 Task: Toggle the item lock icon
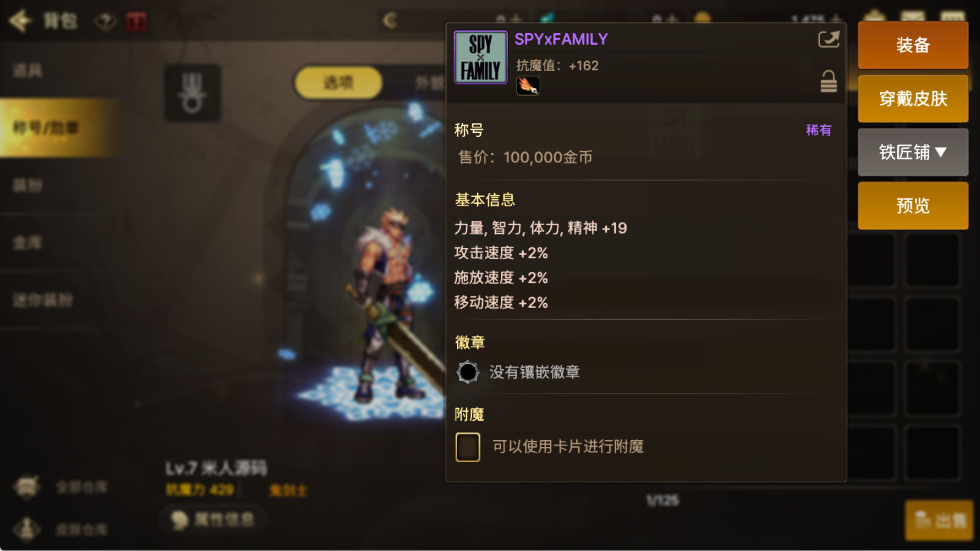coord(828,81)
